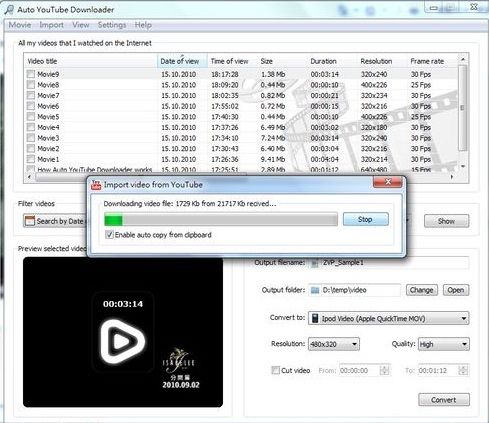Tick the checkbox for Movie9
489x423 pixels.
31,74
